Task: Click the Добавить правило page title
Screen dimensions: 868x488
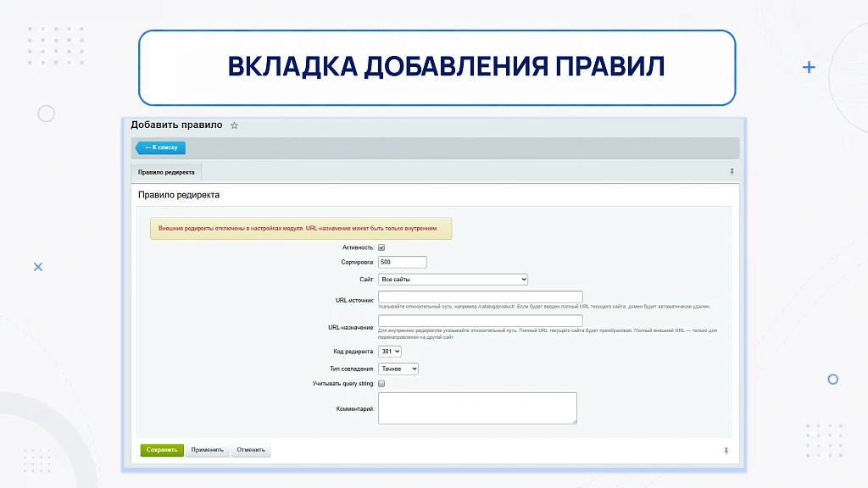Action: coord(176,125)
